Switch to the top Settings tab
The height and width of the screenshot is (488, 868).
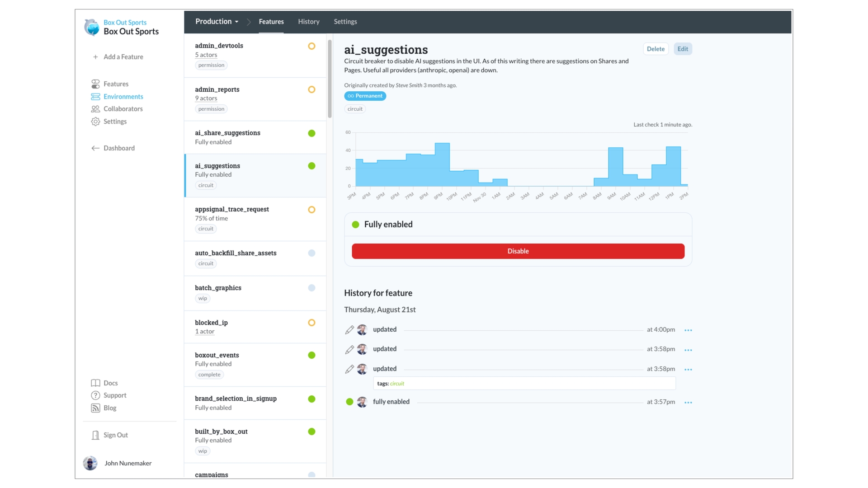click(345, 22)
